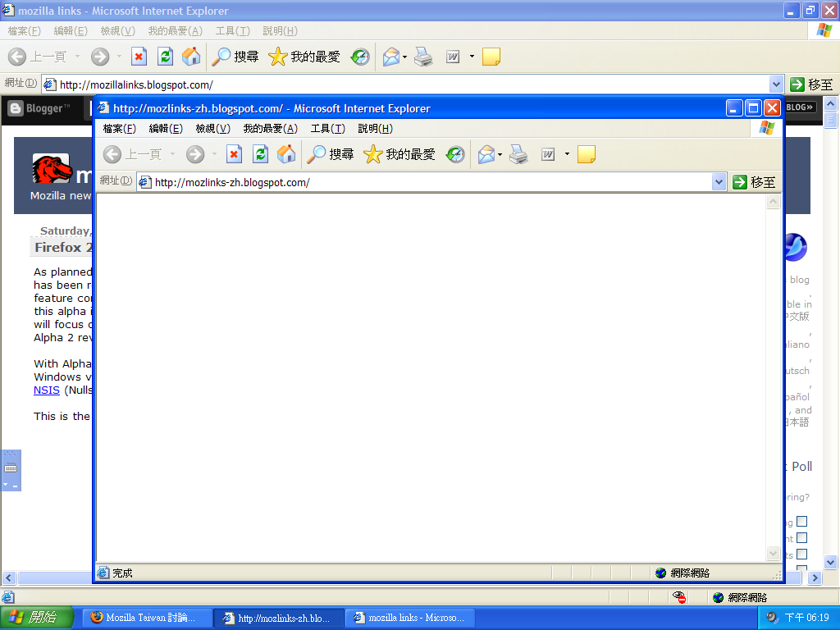Follow the NSIS link on background page
Screen dimensions: 840x630
click(47, 390)
